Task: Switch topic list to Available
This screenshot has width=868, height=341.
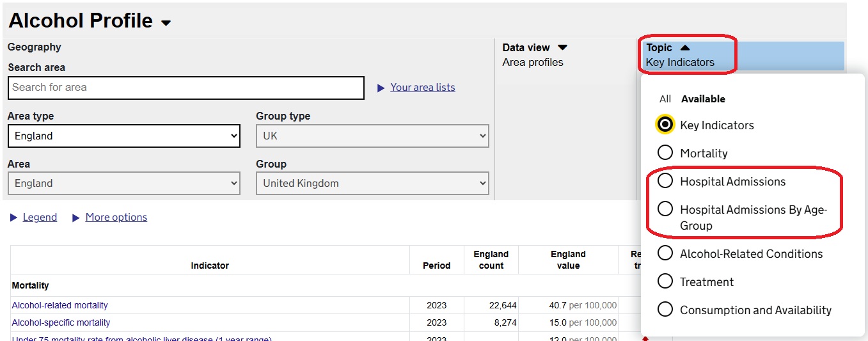Action: point(703,99)
